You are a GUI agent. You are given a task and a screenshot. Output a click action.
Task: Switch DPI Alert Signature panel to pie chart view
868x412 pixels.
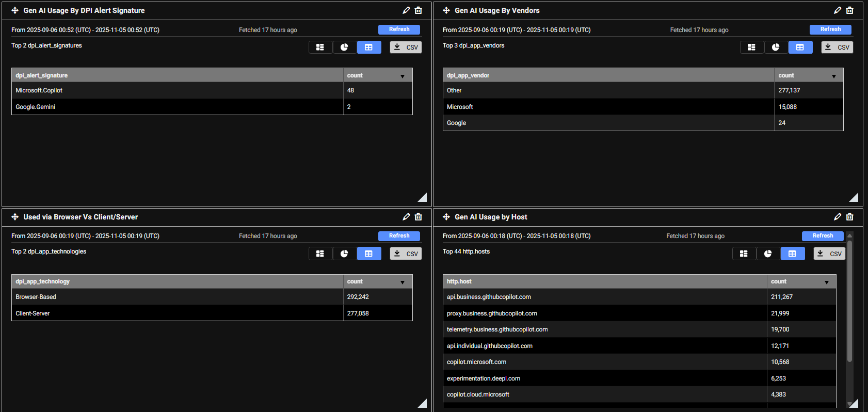click(x=344, y=47)
